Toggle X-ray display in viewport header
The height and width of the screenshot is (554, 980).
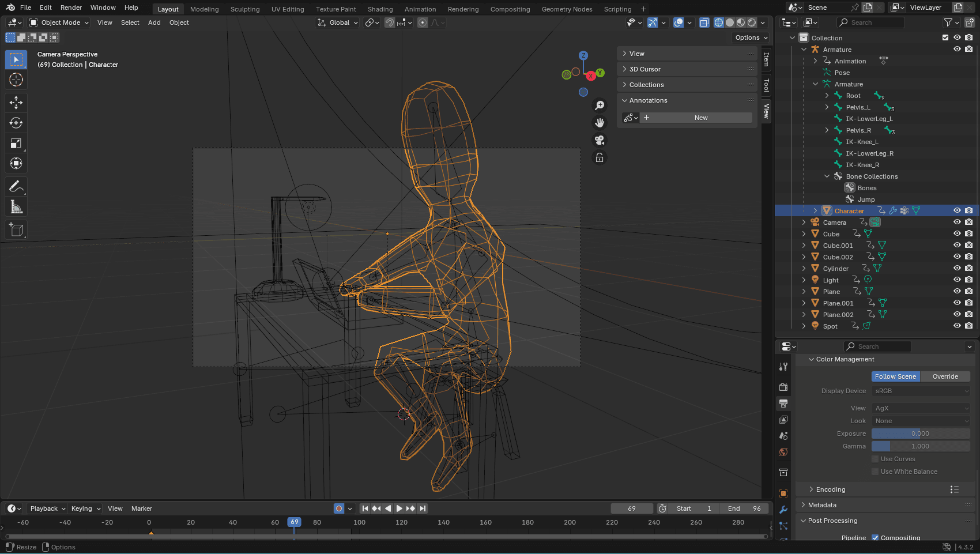click(704, 22)
